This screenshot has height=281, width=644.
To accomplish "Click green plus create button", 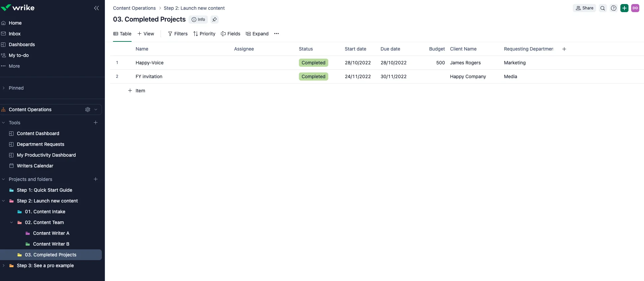I will point(624,8).
